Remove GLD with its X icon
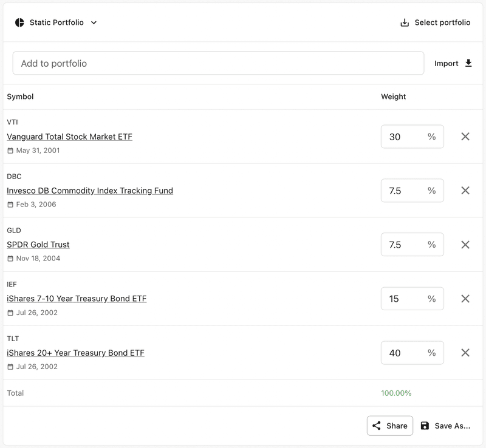This screenshot has width=486, height=448. (465, 245)
